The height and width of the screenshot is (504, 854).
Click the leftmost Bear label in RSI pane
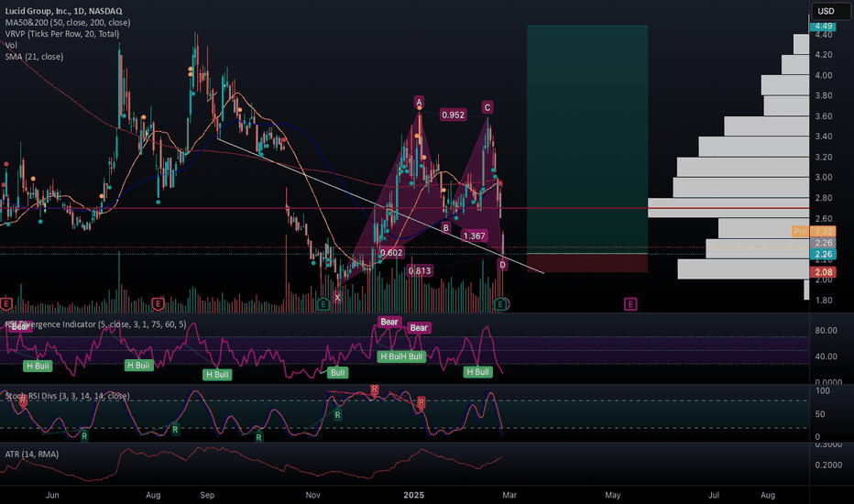tap(20, 326)
